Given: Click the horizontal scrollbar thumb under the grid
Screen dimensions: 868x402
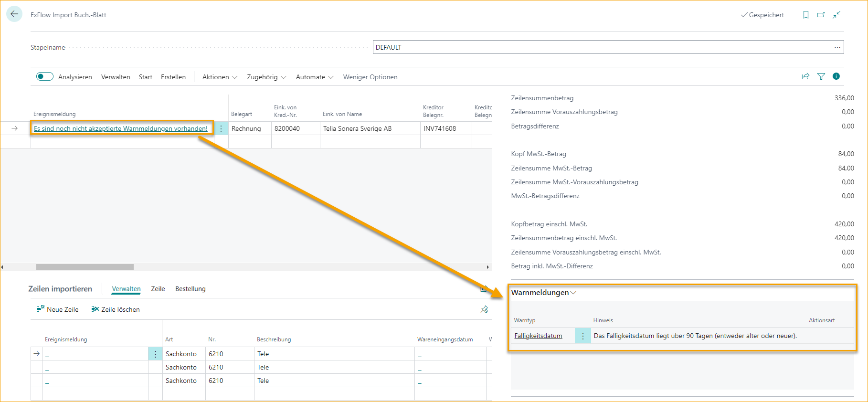Looking at the screenshot, I should pos(85,267).
